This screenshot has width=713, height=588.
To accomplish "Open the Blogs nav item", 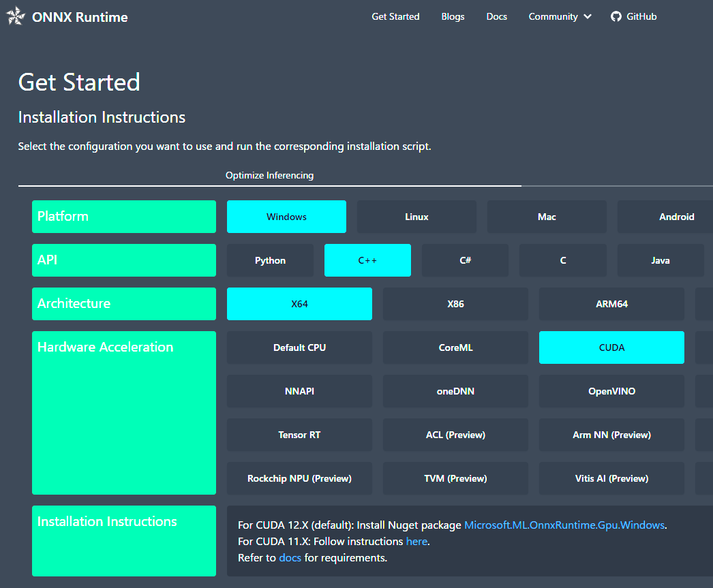I will (453, 17).
